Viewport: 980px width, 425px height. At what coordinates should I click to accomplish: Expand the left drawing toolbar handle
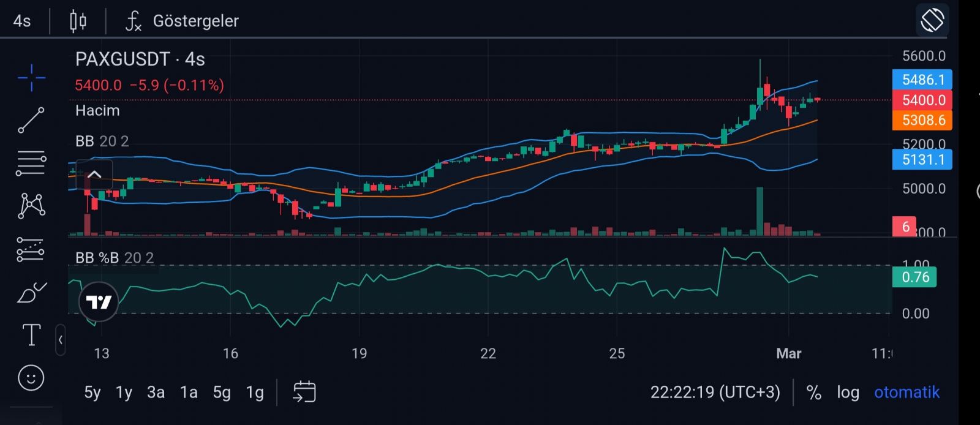click(60, 339)
